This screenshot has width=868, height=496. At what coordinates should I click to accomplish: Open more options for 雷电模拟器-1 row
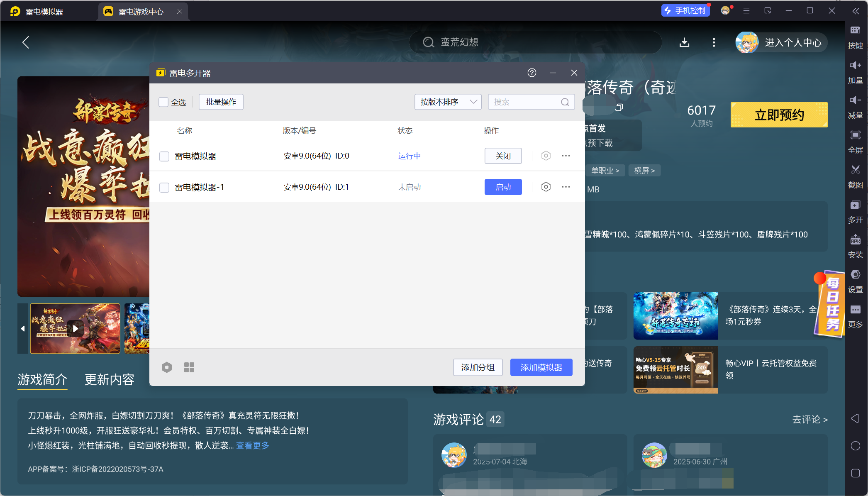click(566, 187)
